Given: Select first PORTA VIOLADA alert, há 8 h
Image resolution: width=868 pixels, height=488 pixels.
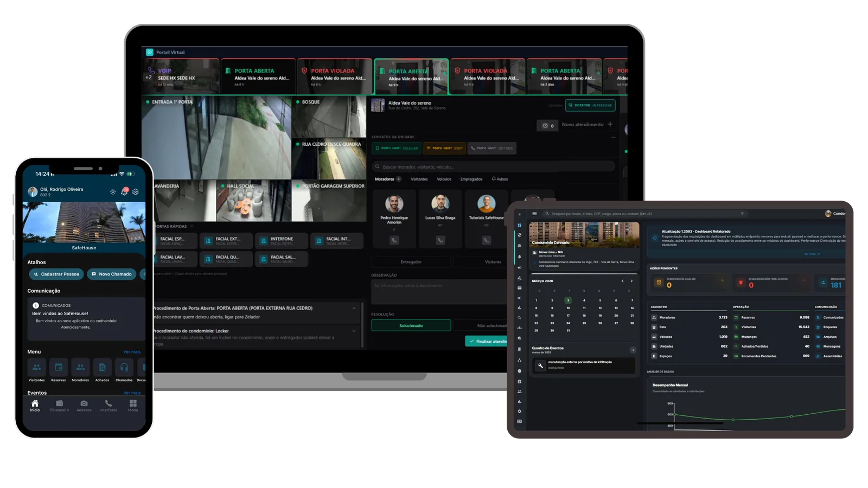Looking at the screenshot, I should click(x=335, y=76).
